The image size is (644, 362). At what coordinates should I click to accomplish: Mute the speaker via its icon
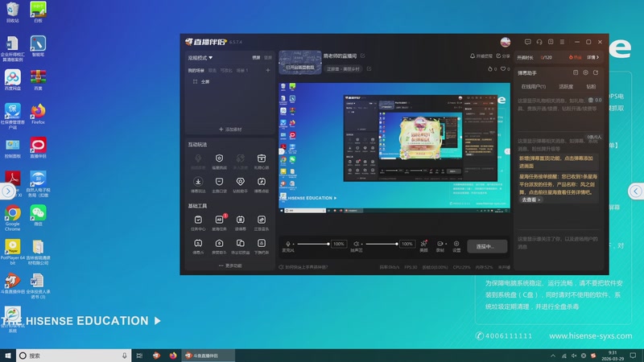coord(356,244)
